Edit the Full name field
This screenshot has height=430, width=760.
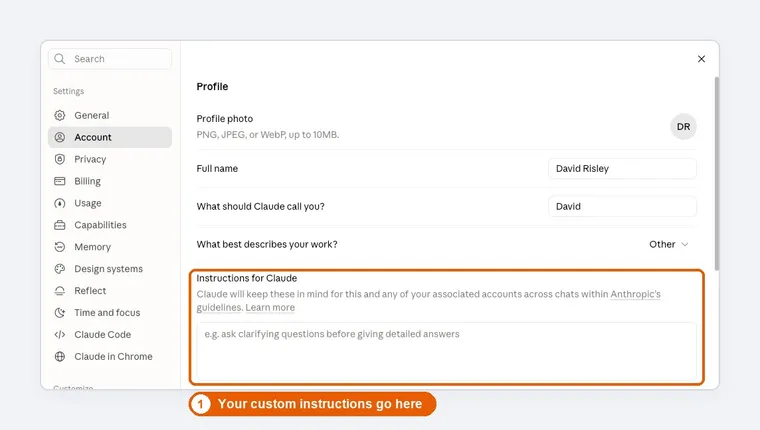[x=622, y=169]
